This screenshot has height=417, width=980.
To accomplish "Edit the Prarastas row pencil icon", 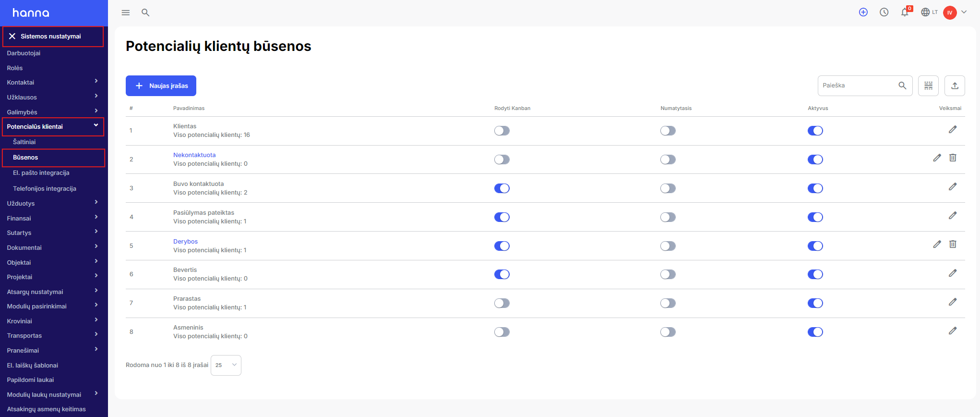I will click(x=953, y=302).
